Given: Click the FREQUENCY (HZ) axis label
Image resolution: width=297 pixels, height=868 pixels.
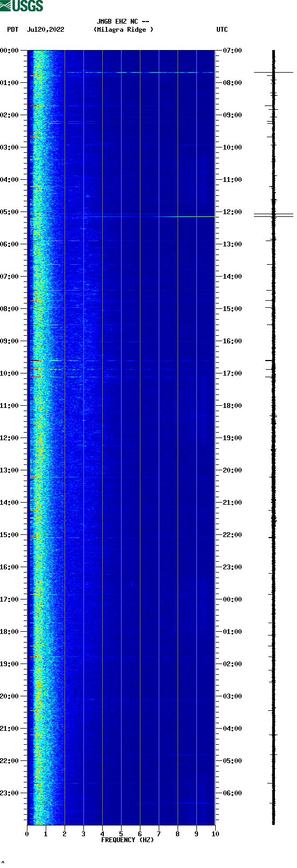Looking at the screenshot, I should (x=128, y=840).
